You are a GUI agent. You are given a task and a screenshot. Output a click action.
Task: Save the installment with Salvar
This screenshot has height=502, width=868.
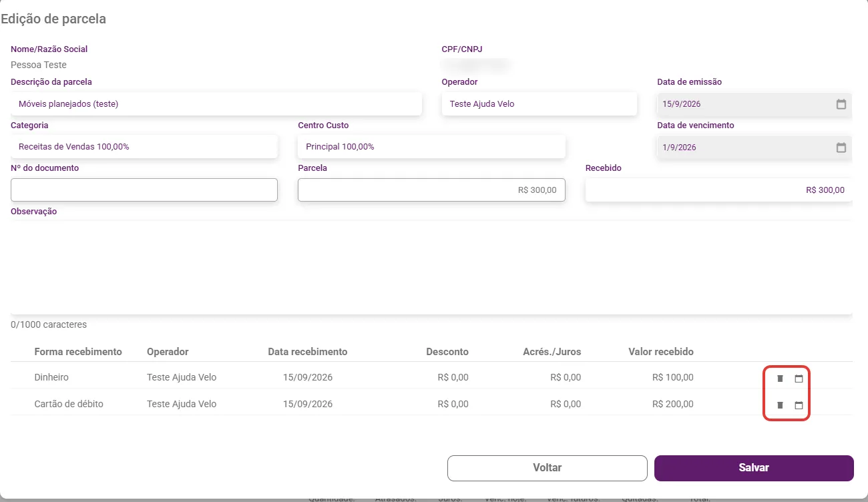754,468
